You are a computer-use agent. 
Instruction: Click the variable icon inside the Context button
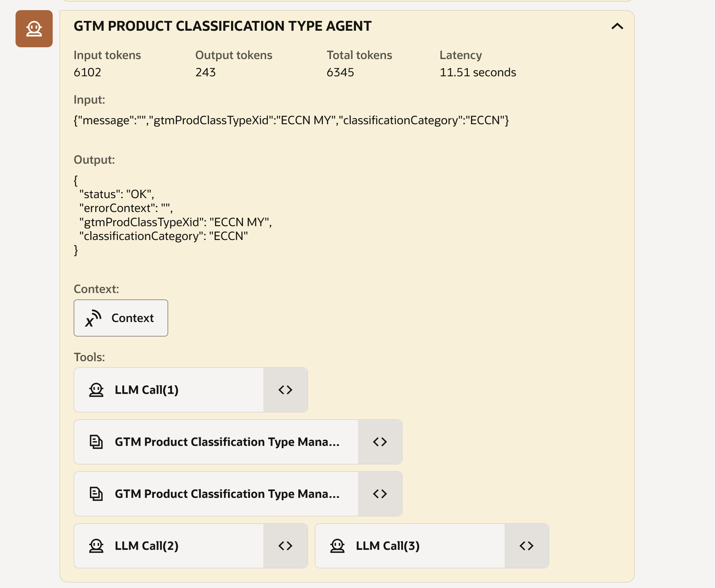point(93,318)
